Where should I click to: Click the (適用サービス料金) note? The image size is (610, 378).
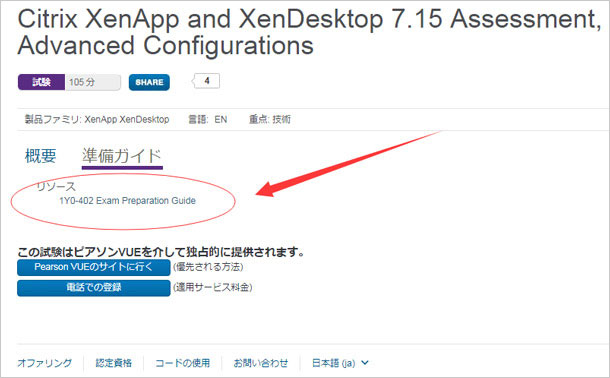tap(213, 288)
